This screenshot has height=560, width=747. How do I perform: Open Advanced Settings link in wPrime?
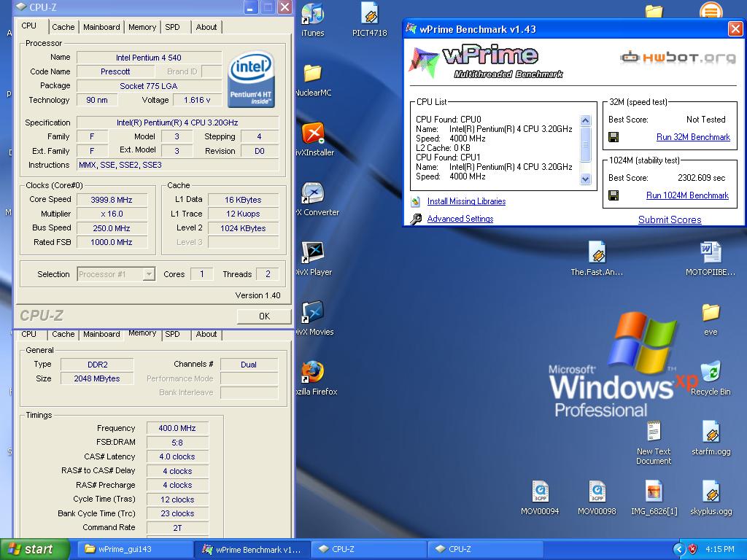click(460, 219)
